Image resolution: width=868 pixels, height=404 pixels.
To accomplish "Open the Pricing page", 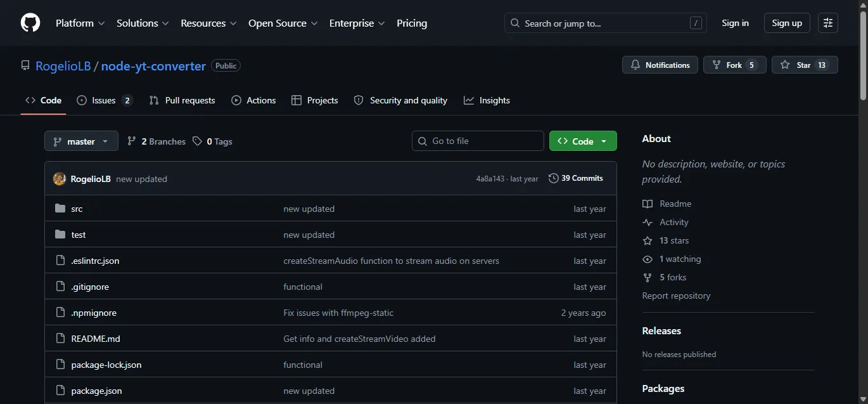I will point(412,23).
